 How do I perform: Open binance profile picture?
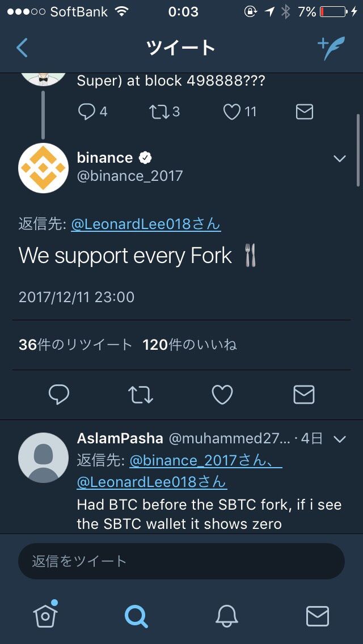tap(43, 168)
